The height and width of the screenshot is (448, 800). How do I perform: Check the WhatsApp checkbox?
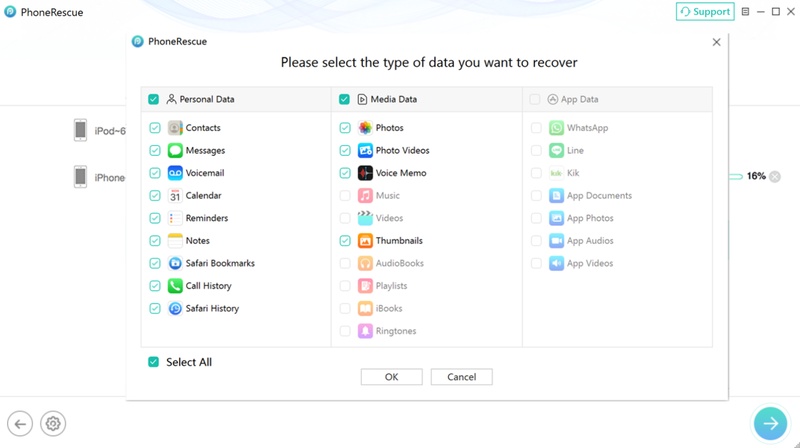pyautogui.click(x=536, y=128)
